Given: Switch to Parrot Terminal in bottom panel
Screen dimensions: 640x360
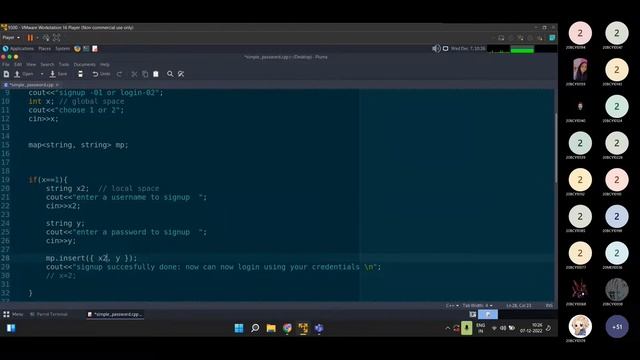Looking at the screenshot, I should [x=49, y=314].
